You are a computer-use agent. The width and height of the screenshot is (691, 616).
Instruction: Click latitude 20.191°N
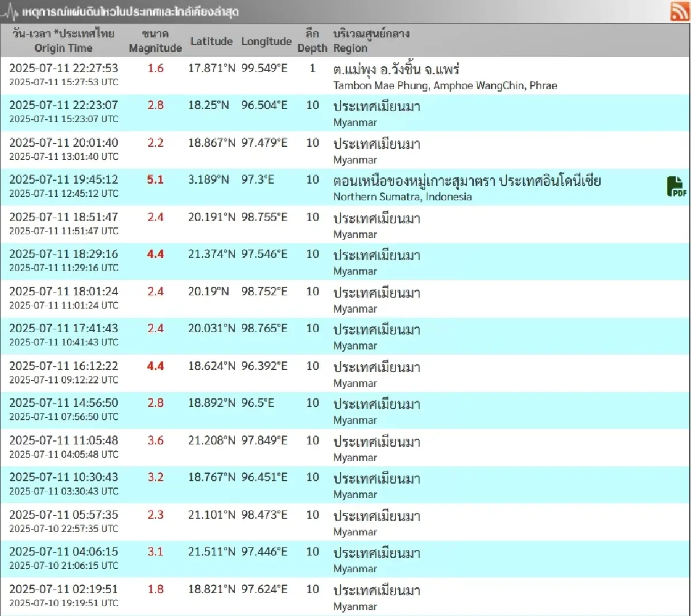(211, 217)
